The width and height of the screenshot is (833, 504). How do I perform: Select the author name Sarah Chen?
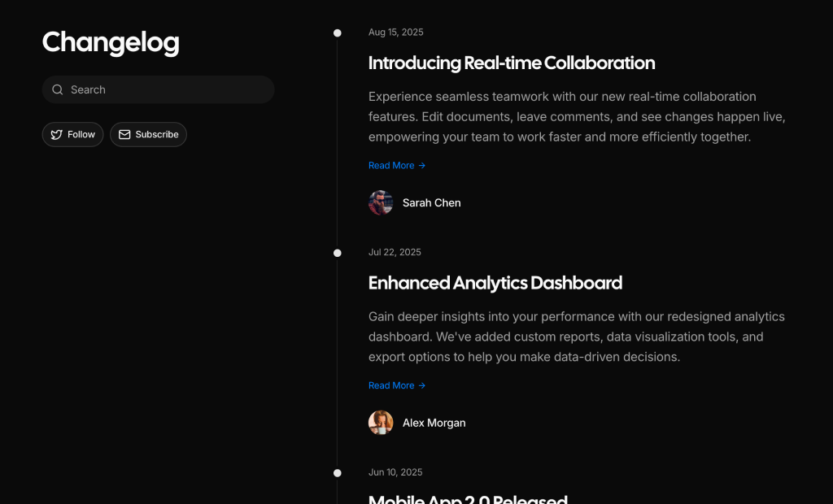click(x=432, y=202)
